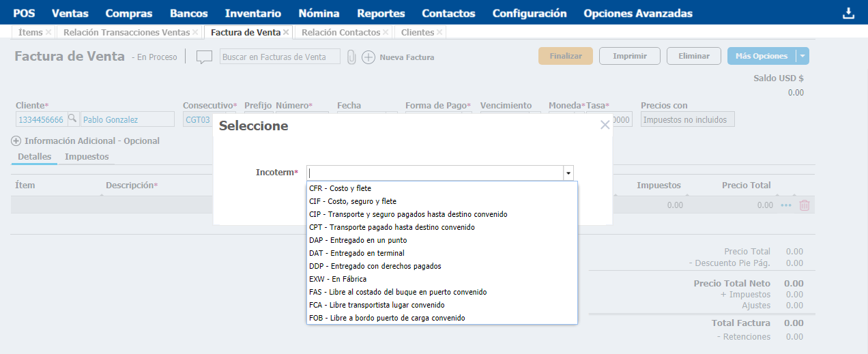Open the Inventario menu
This screenshot has height=354, width=868.
pos(252,13)
